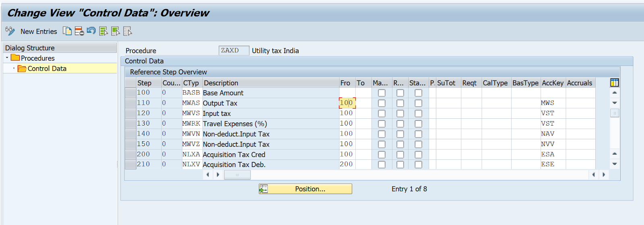This screenshot has width=644, height=225.
Task: Click the Control Data section header
Action: (x=377, y=61)
